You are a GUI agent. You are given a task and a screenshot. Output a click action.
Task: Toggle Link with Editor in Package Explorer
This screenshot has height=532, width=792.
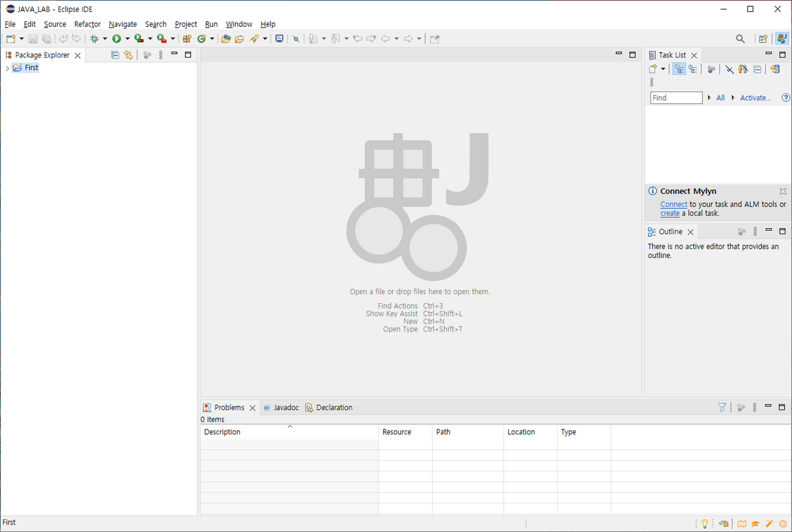tap(128, 55)
